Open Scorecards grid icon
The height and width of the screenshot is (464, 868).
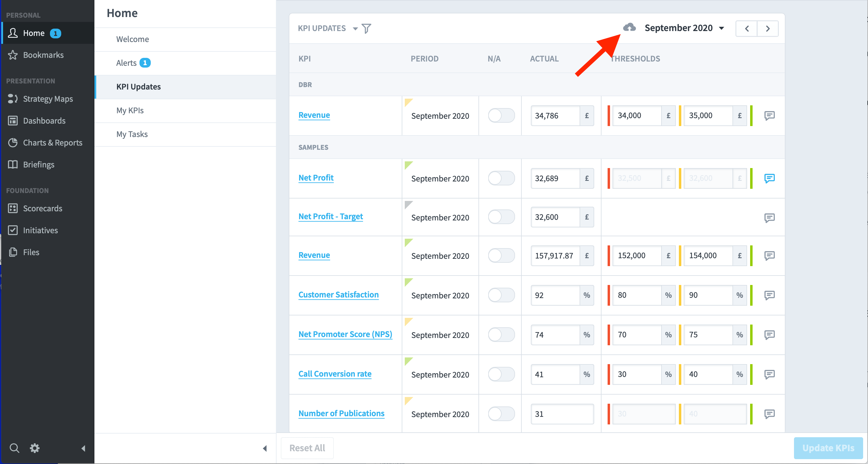point(13,208)
